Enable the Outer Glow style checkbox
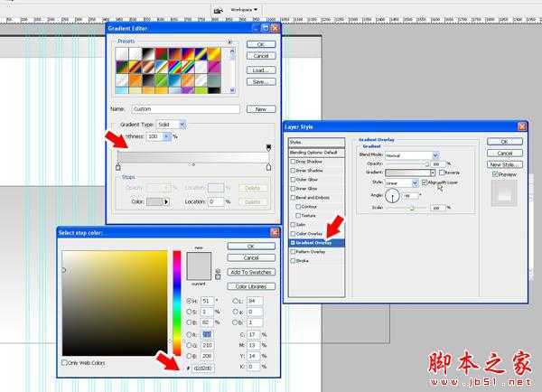 293,180
